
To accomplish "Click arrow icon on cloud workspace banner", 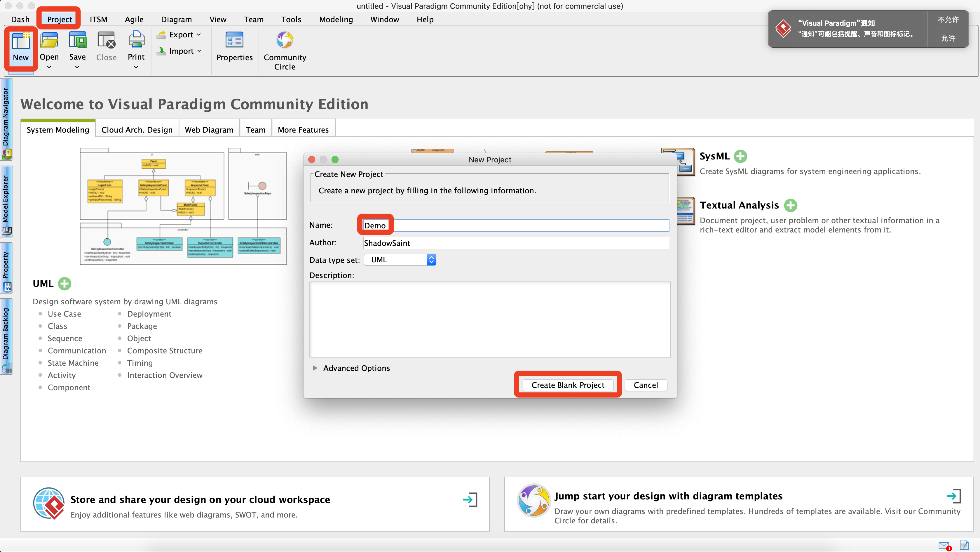I will (x=470, y=499).
